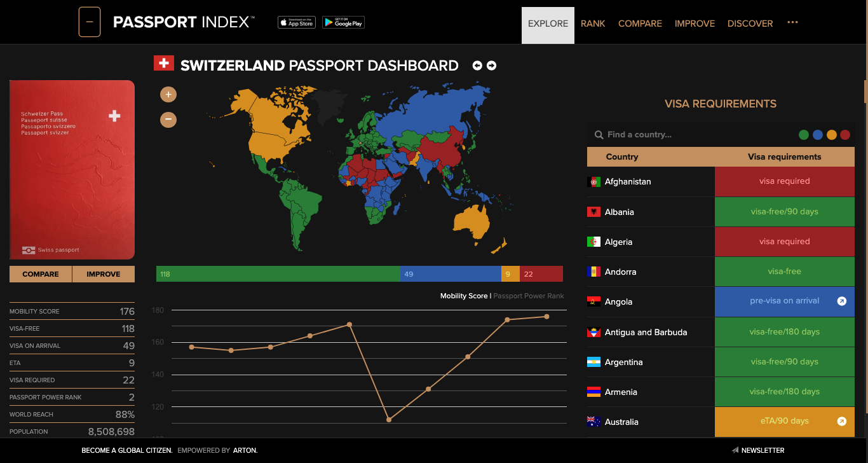Filter by red visa required dot

point(845,135)
